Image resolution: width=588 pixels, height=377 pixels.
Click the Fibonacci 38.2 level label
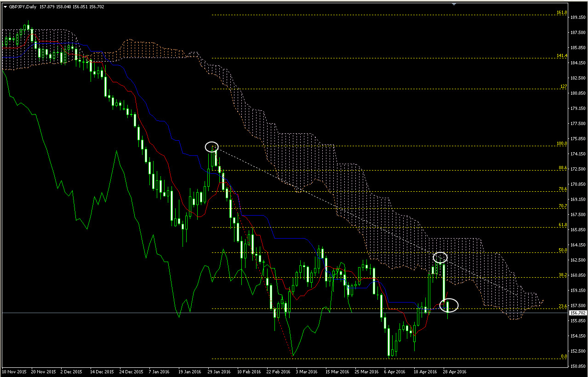[x=563, y=275]
